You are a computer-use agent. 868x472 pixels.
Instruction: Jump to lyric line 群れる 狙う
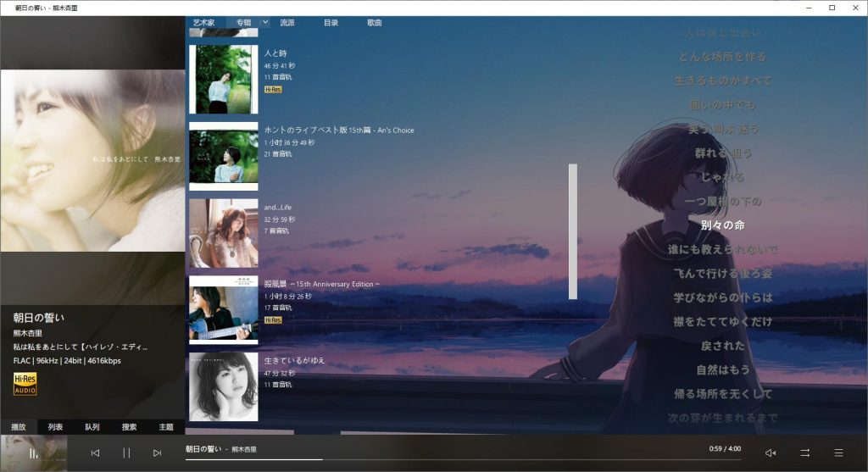coord(722,153)
